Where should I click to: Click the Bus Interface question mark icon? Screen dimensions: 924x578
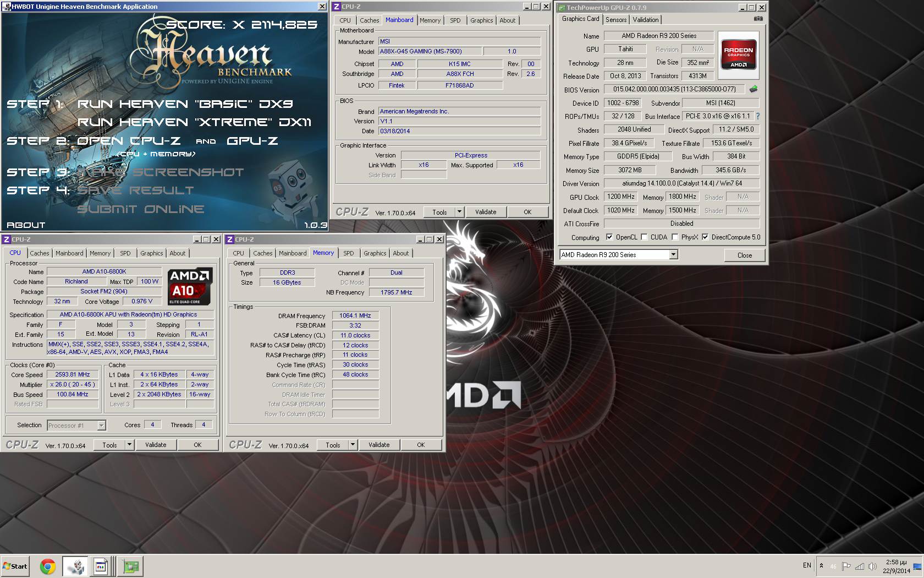click(758, 116)
